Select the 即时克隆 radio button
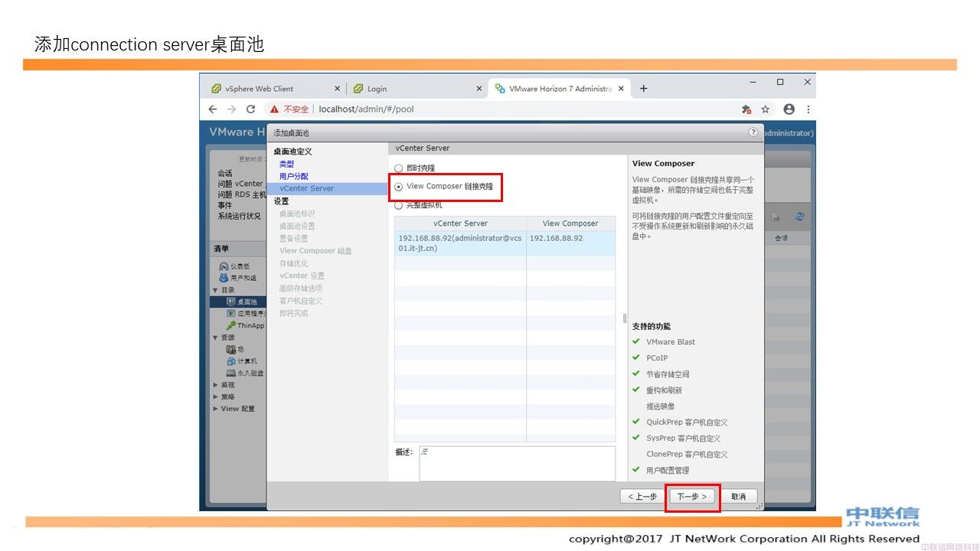Screen dimensions: 980x551 [x=398, y=168]
